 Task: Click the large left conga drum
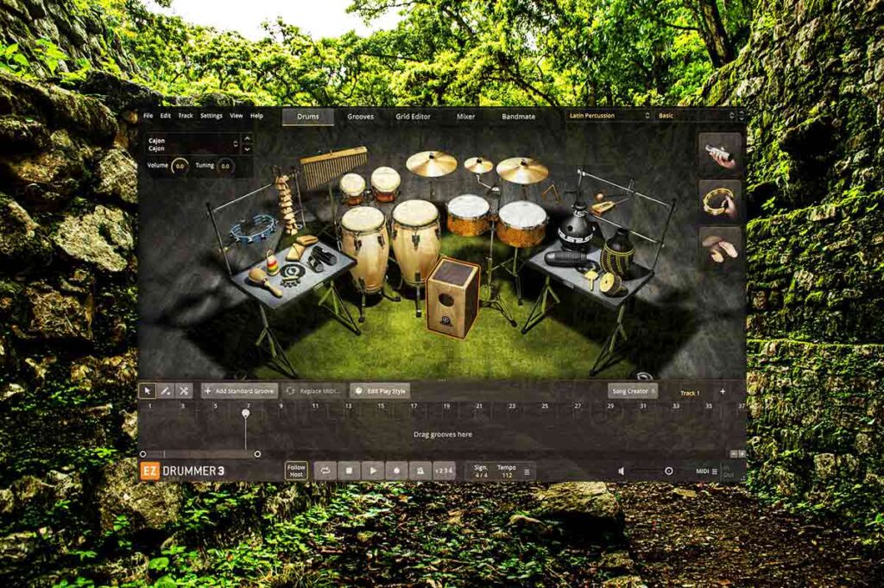point(364,248)
